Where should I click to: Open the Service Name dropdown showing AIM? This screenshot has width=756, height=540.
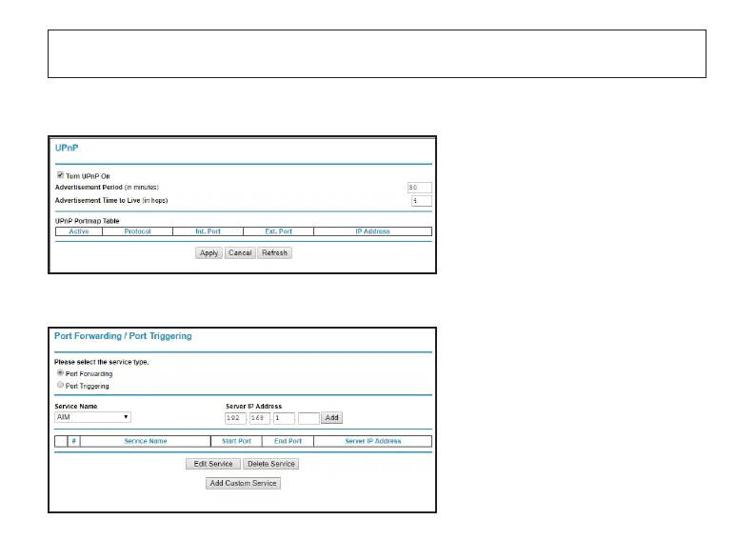tap(92, 417)
